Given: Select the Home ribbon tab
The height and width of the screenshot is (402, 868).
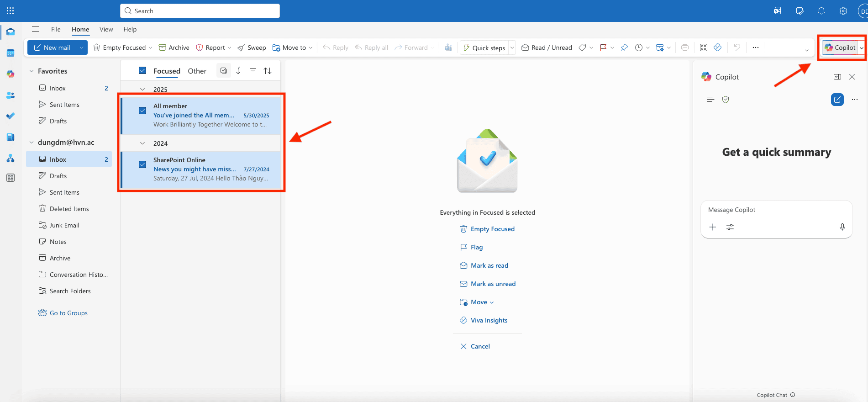Looking at the screenshot, I should [x=80, y=29].
